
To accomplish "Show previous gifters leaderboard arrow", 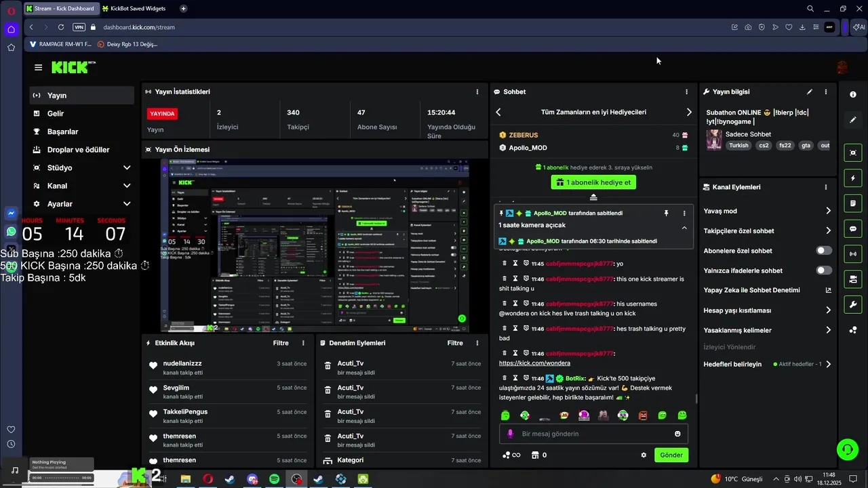I will pyautogui.click(x=498, y=112).
